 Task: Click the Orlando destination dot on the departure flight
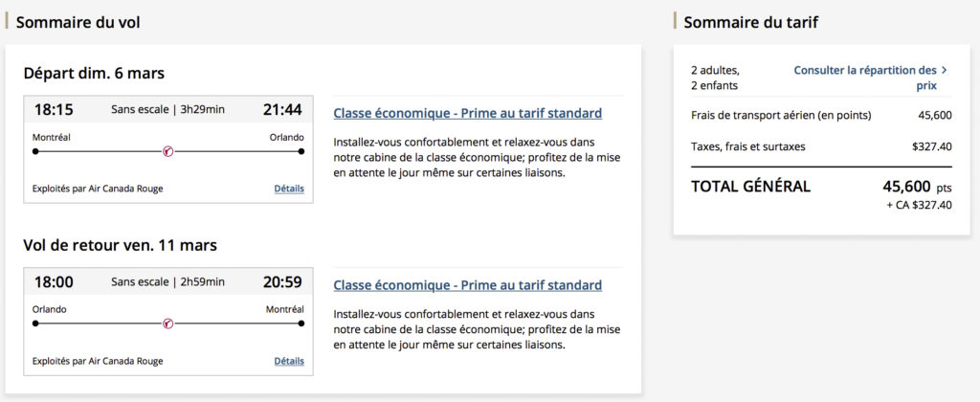click(x=301, y=151)
